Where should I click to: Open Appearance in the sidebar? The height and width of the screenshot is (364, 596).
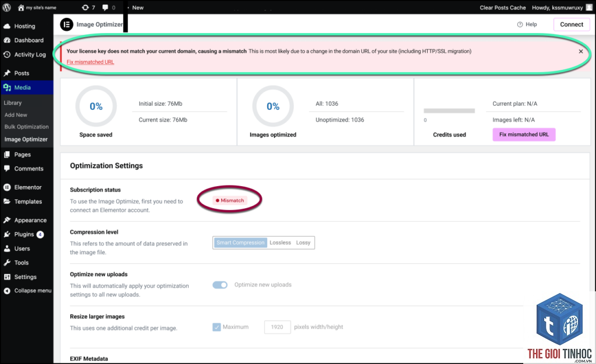30,220
